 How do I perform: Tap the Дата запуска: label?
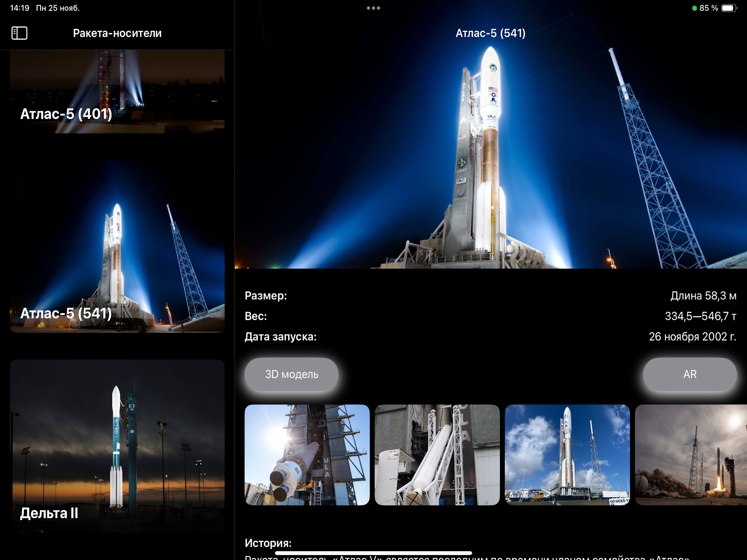pos(281,336)
